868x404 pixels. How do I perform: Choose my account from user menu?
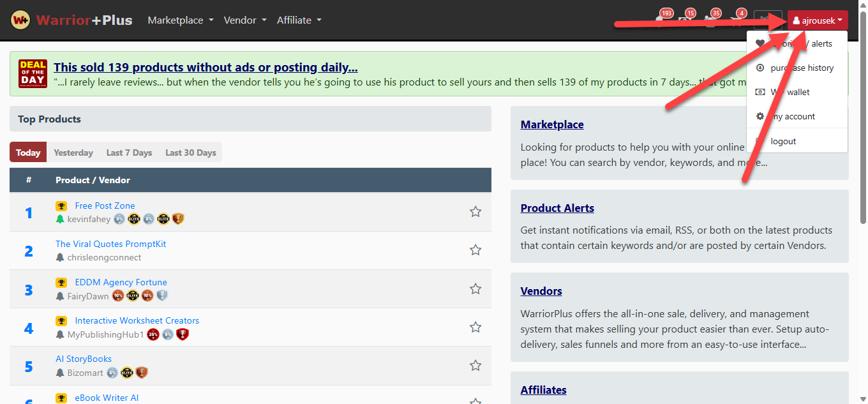797,116
